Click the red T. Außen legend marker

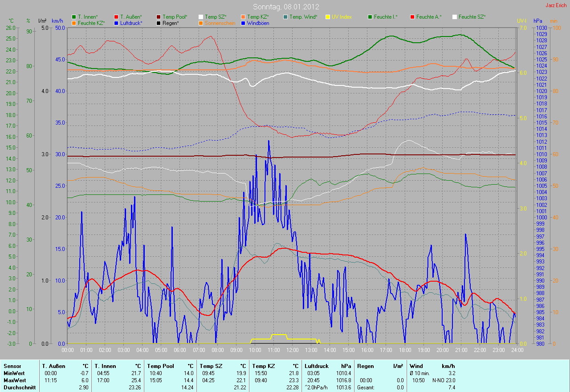click(116, 17)
